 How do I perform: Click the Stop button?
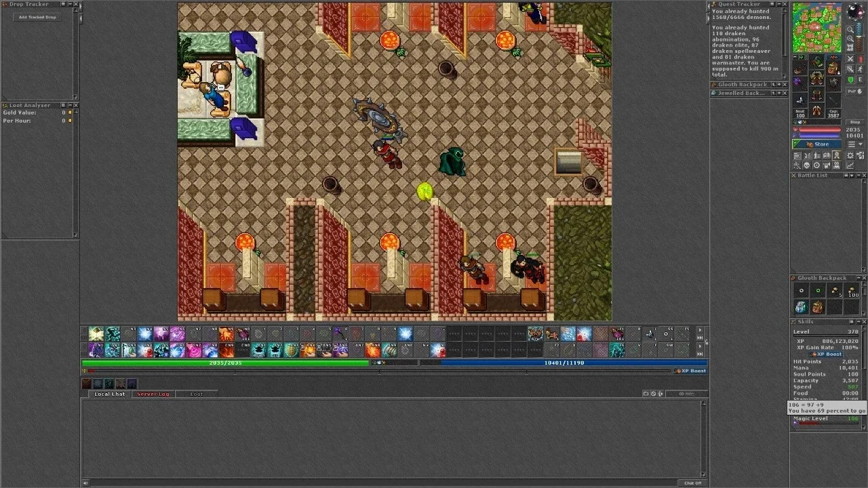coord(856,123)
